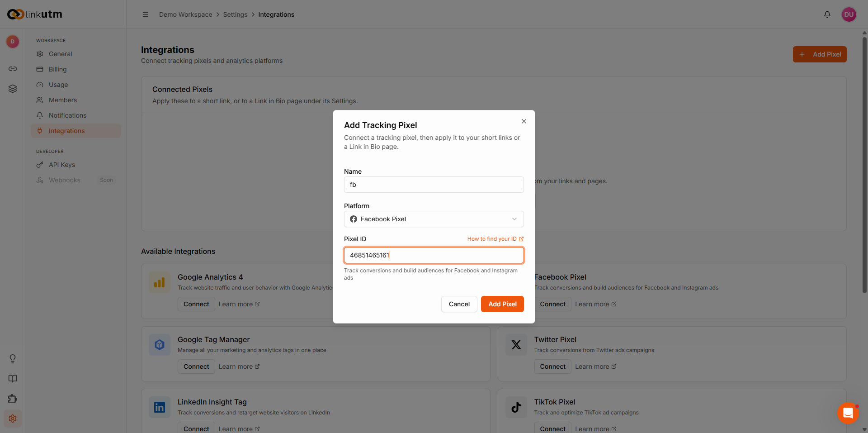
Task: Open the settings gear icon in left rail
Action: pyautogui.click(x=13, y=419)
